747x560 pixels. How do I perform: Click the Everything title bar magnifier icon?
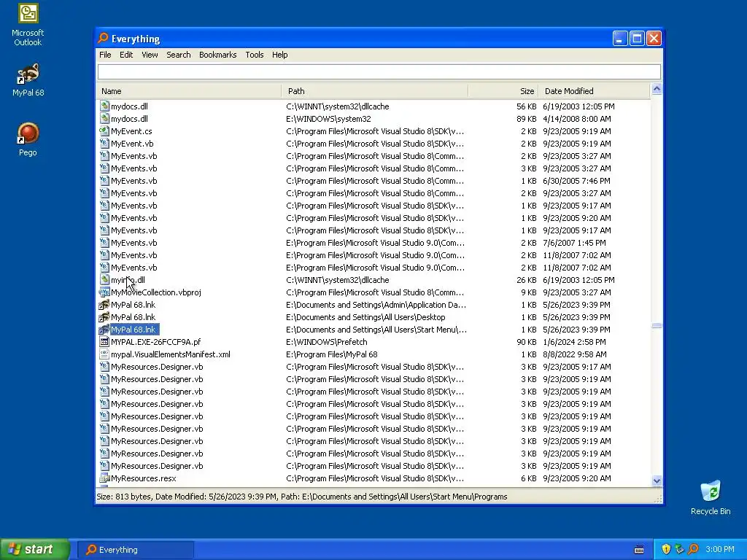103,38
